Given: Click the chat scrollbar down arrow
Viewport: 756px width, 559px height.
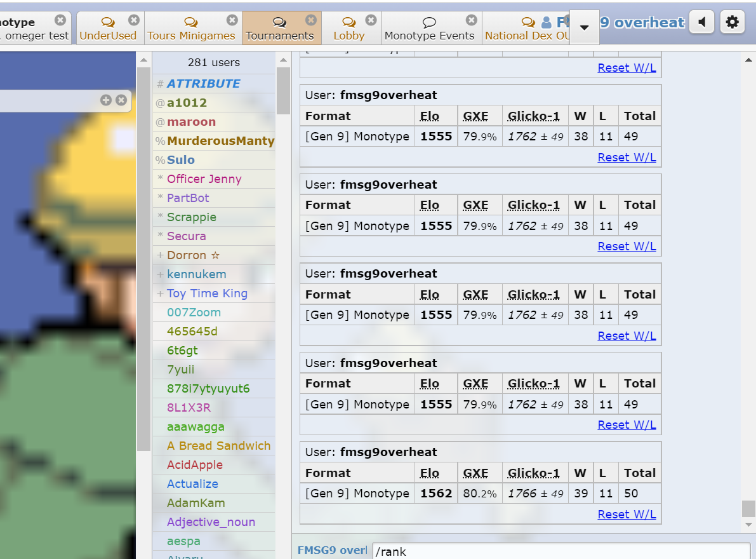Looking at the screenshot, I should click(748, 525).
